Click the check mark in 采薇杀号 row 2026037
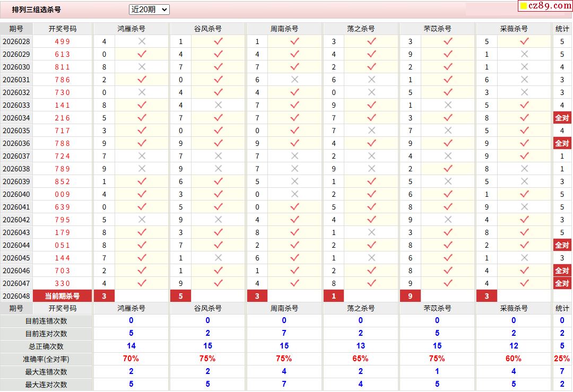The image size is (573, 392). [524, 156]
